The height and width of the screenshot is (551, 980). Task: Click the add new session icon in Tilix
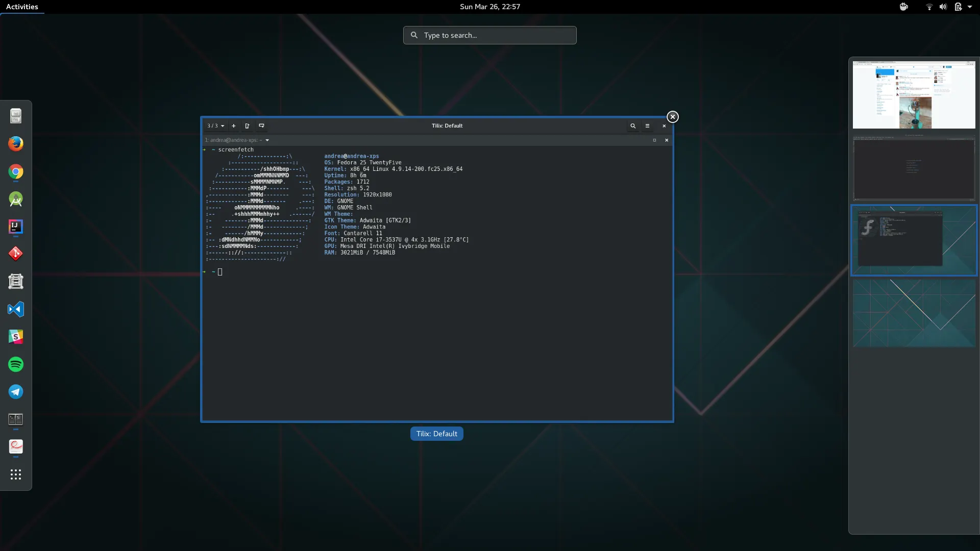tap(233, 126)
